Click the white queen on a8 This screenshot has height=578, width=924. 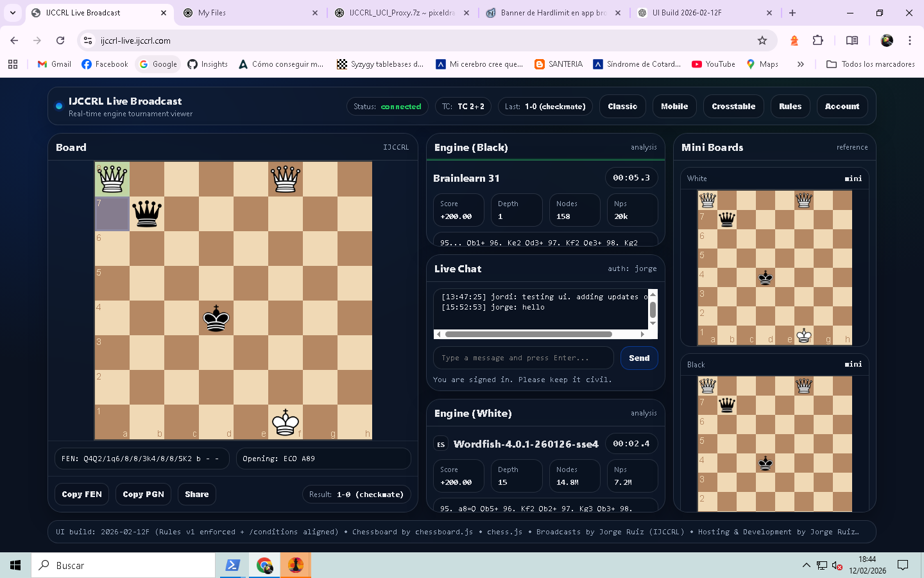112,179
